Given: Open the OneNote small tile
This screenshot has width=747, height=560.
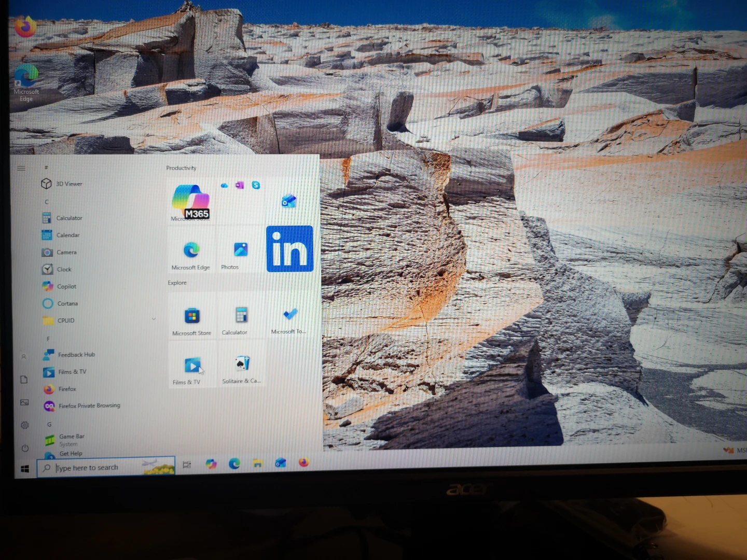Looking at the screenshot, I should tap(240, 185).
